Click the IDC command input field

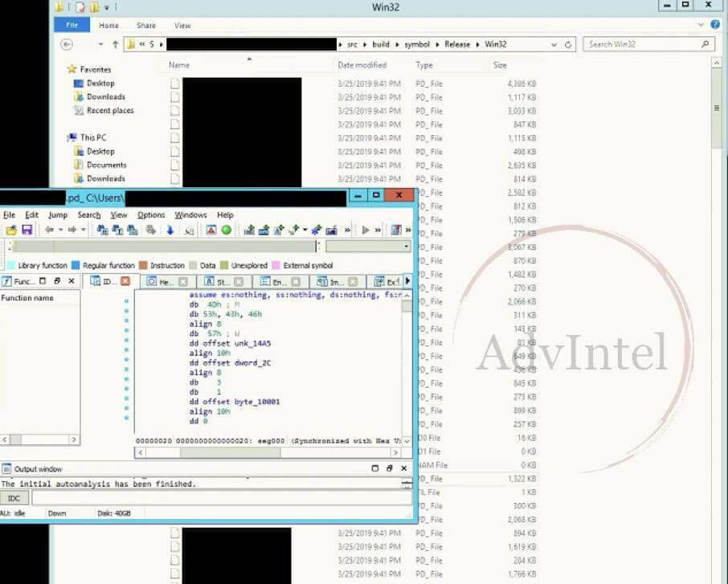(x=222, y=498)
